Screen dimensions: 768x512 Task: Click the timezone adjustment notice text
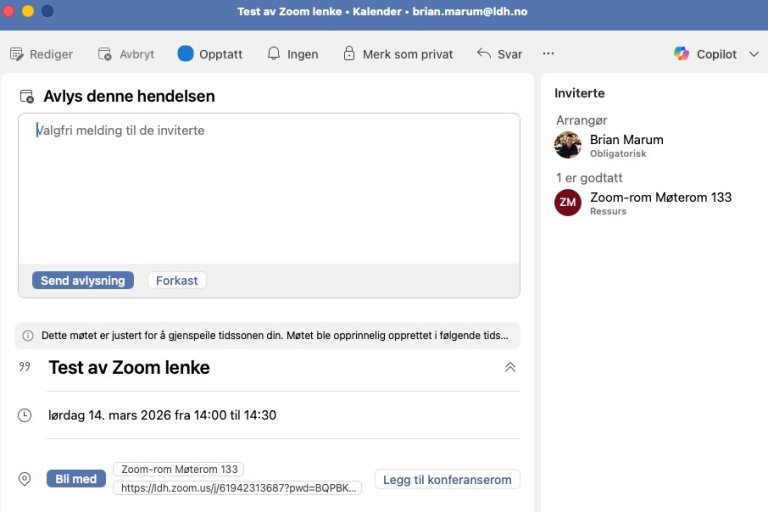pos(274,336)
